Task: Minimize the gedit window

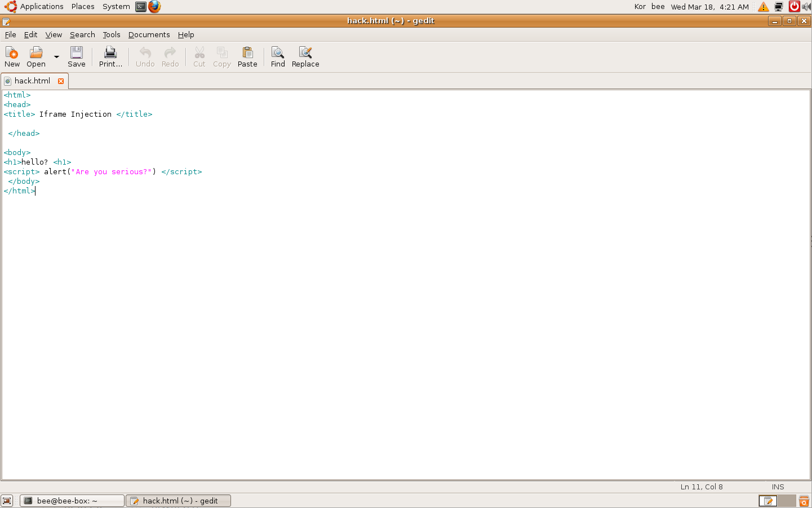Action: coord(774,21)
